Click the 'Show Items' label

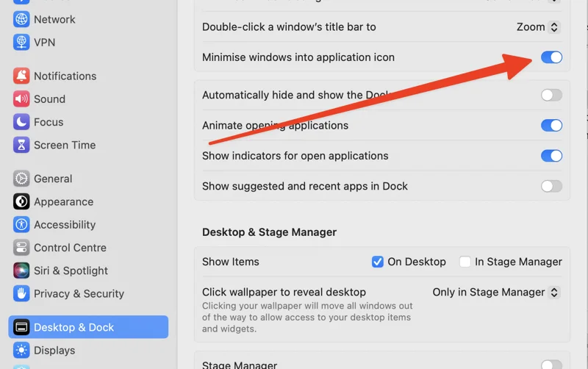pos(230,262)
